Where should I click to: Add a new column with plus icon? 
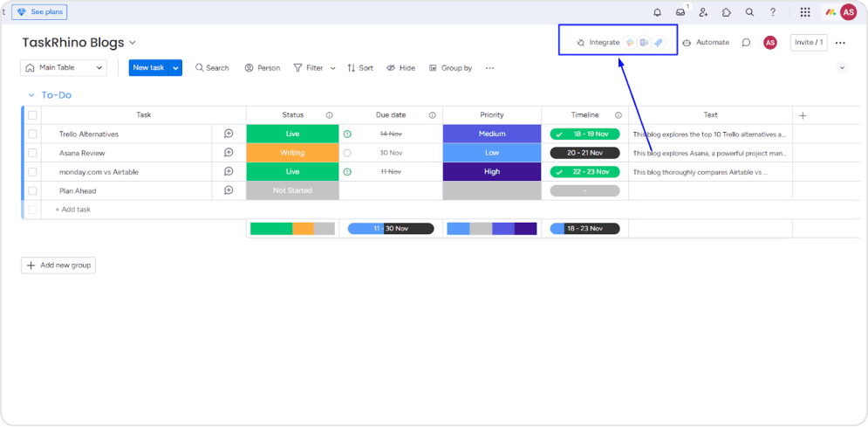(803, 115)
